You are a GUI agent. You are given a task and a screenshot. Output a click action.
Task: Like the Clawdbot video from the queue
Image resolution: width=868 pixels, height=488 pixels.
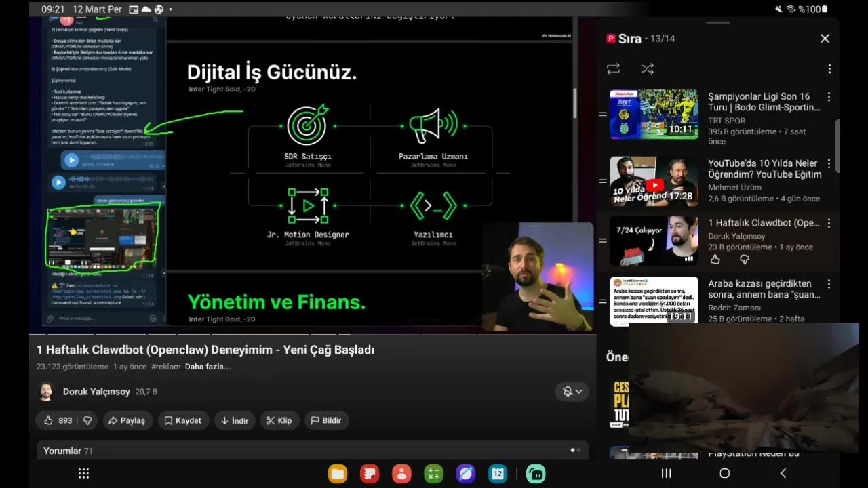(x=715, y=260)
